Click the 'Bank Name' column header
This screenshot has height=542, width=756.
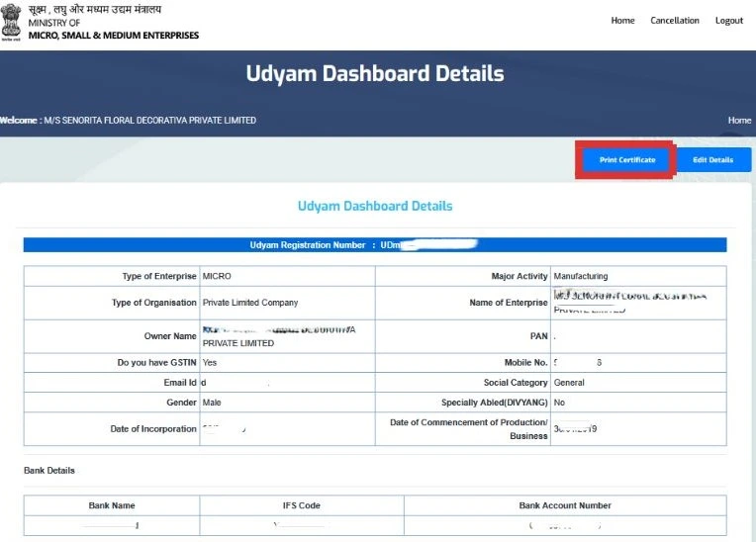tap(112, 505)
